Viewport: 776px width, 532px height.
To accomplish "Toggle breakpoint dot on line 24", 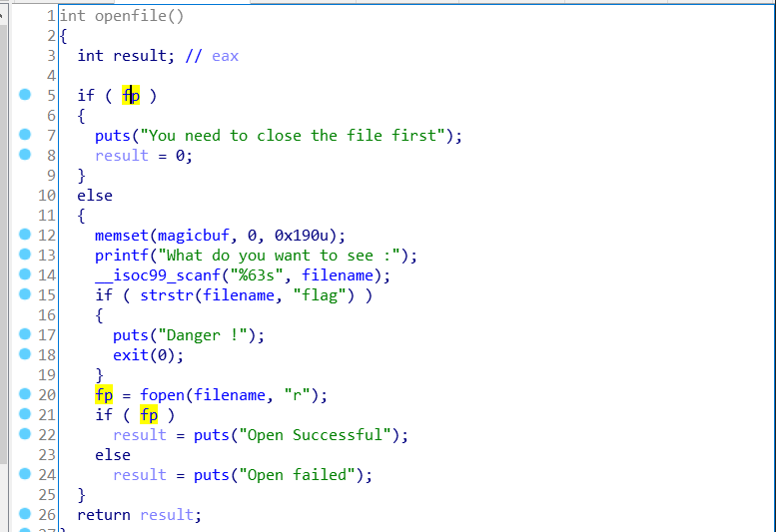I will (x=25, y=474).
